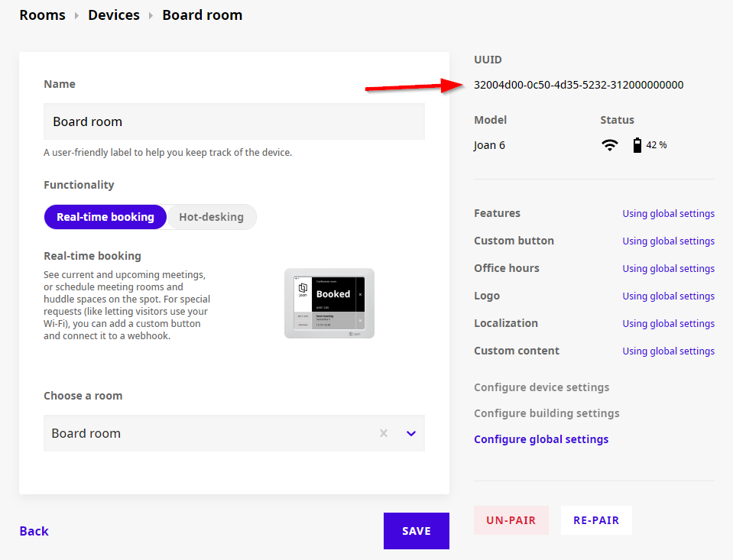
Task: Open Localization global settings link
Action: [669, 324]
